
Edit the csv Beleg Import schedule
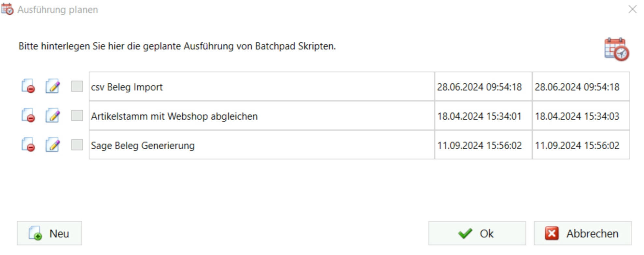tap(52, 87)
